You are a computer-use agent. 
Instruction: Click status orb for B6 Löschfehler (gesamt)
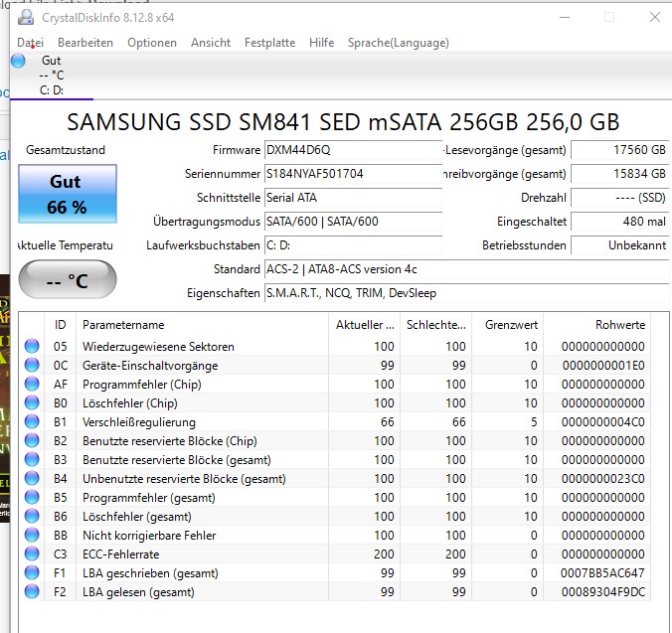32,516
